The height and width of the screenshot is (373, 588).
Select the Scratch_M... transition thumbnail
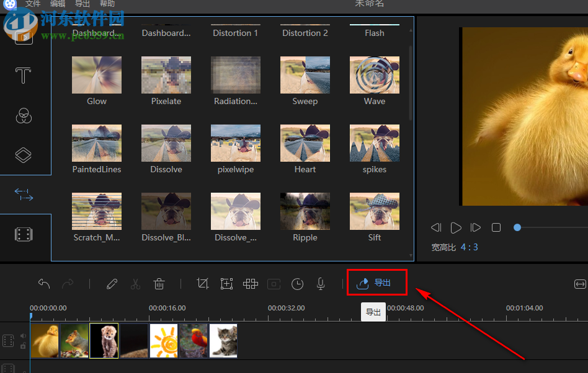pyautogui.click(x=97, y=211)
